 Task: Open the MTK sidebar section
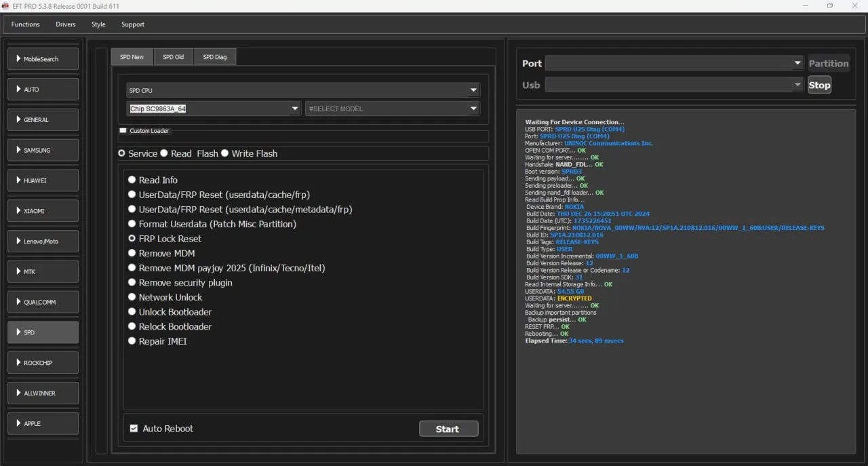[x=43, y=271]
